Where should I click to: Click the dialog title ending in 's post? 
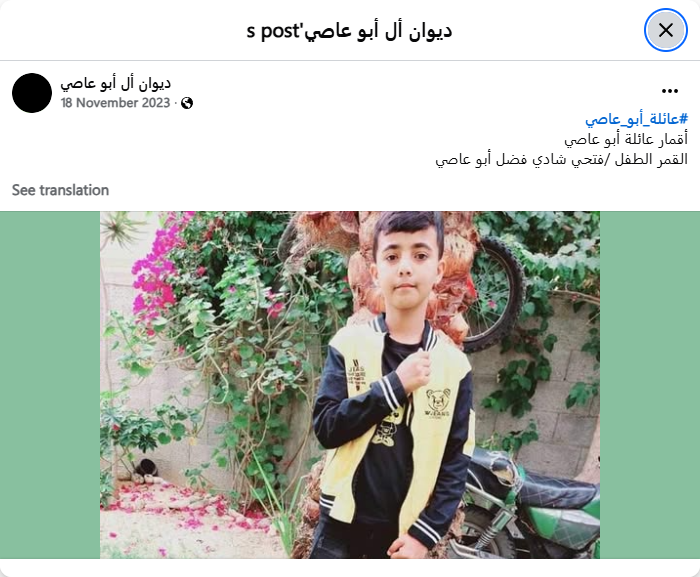[x=350, y=31]
